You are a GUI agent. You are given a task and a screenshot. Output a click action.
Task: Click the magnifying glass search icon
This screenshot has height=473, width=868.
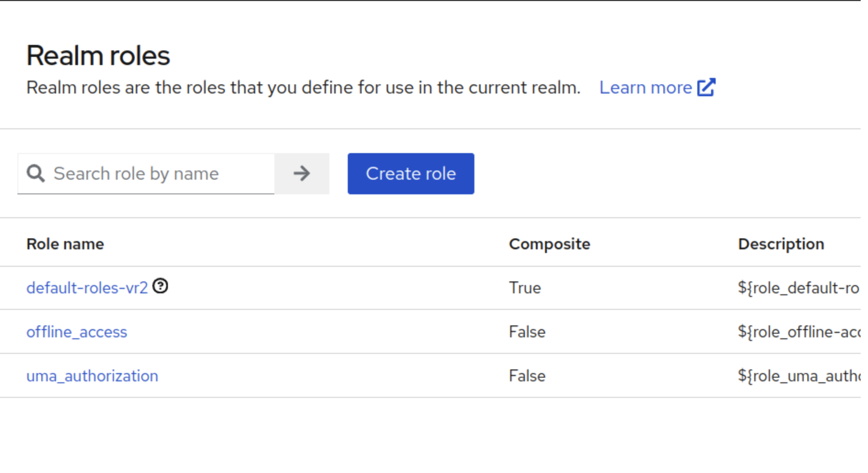(36, 174)
